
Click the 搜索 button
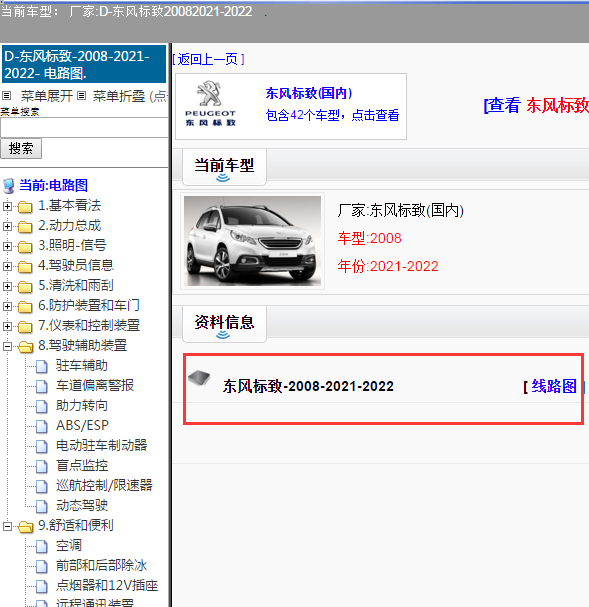pos(21,149)
